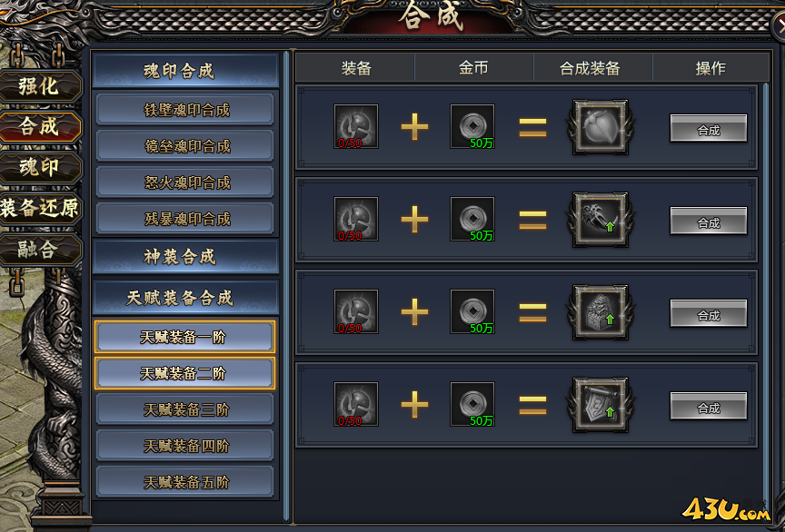Expand the 魂印合成 category header
Image resolution: width=785 pixels, height=532 pixels.
click(x=185, y=71)
